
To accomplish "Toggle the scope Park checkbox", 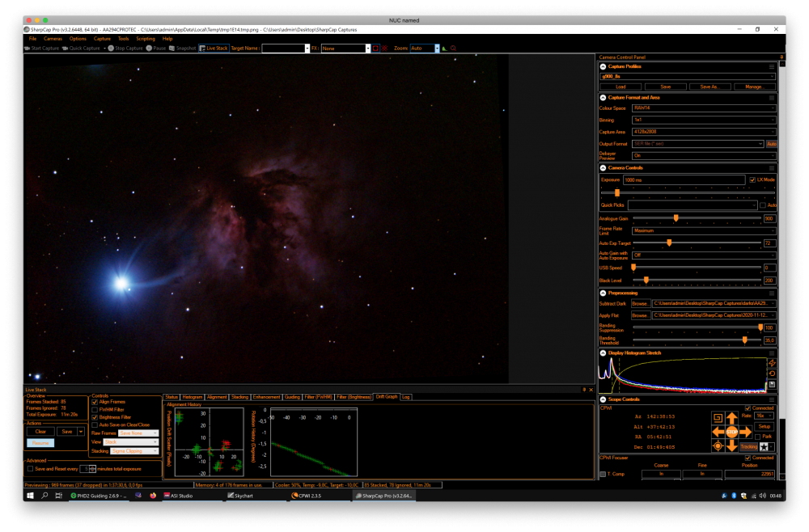I will [757, 437].
